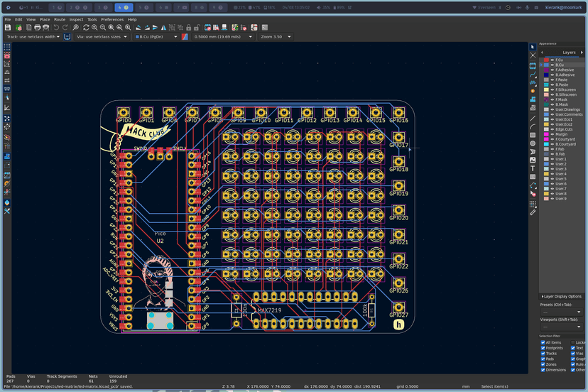
Task: Click the Save icon in the toolbar
Action: [x=8, y=28]
